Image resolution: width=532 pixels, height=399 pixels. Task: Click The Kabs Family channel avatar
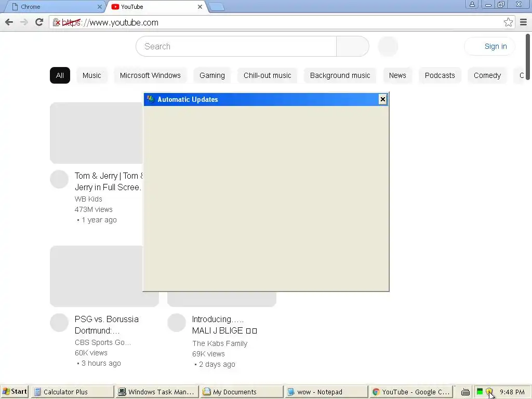(x=177, y=322)
